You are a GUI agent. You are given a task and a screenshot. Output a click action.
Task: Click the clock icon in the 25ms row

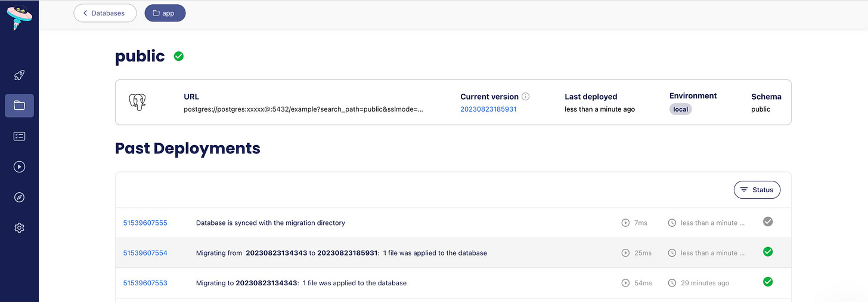[x=672, y=253]
